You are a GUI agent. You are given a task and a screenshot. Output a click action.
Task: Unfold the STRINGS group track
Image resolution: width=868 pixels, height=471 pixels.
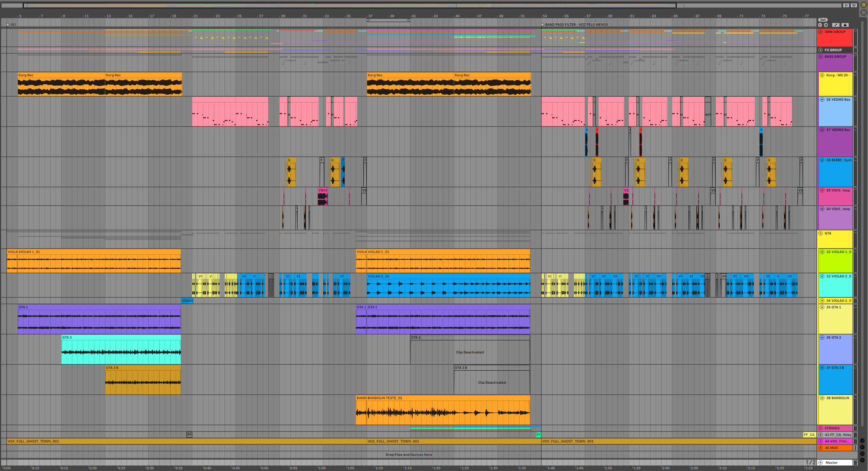(821, 428)
